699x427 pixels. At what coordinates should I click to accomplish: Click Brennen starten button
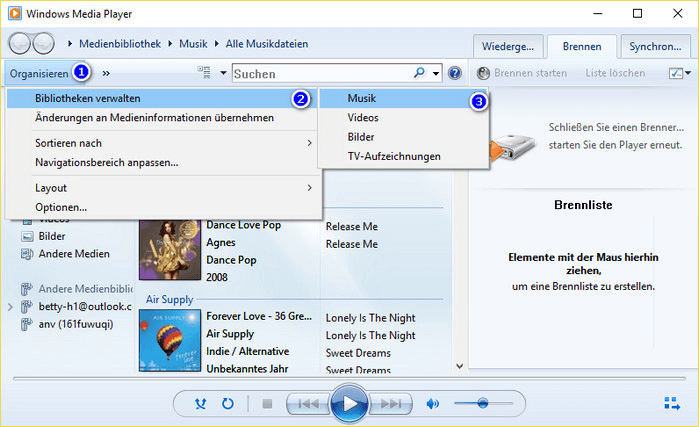(522, 73)
